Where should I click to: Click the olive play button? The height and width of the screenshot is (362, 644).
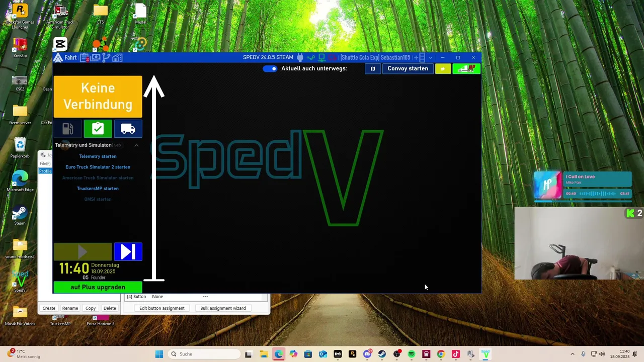click(83, 252)
